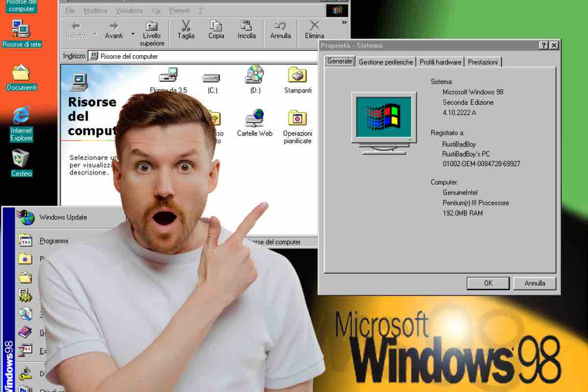Click the key logoff icon in Start menu
The image size is (588, 392).
[25, 374]
